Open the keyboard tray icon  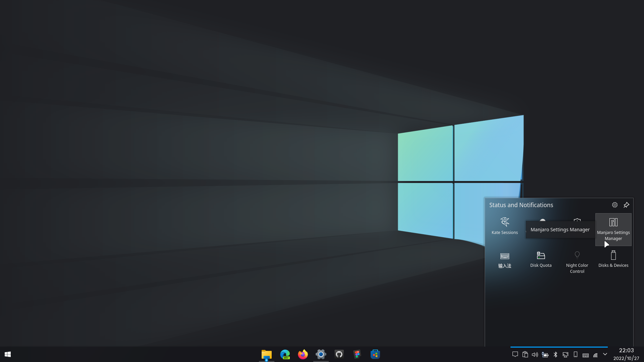585,355
